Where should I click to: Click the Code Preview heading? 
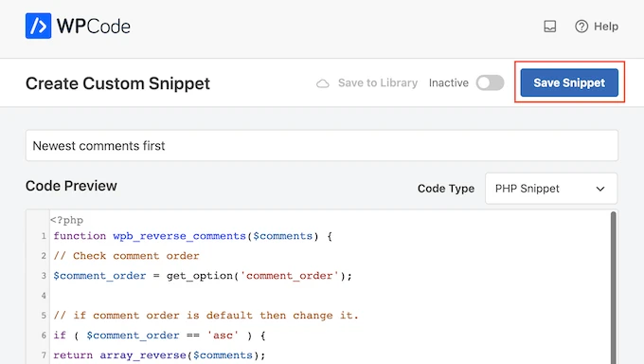pos(71,186)
